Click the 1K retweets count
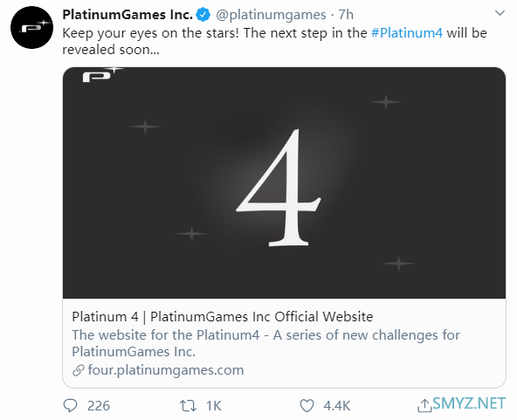517x420 pixels. pos(214,406)
